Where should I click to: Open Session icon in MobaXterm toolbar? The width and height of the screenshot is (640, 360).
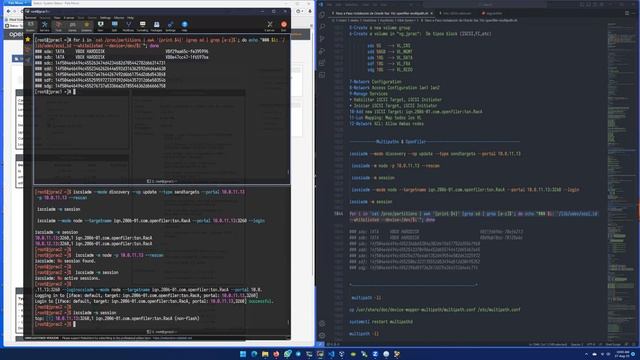31,26
